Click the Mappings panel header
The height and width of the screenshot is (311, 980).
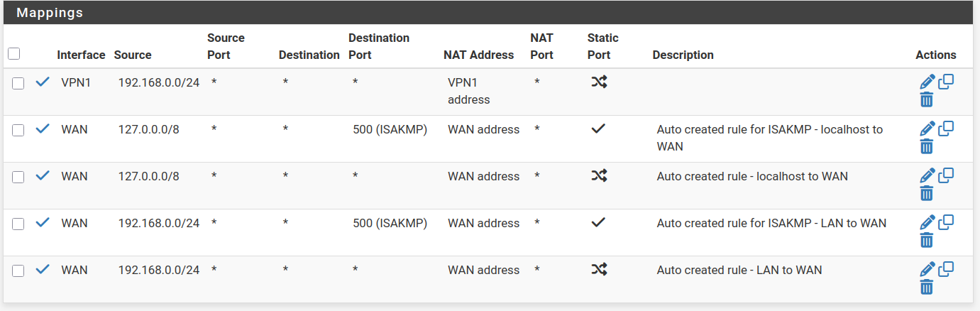488,13
